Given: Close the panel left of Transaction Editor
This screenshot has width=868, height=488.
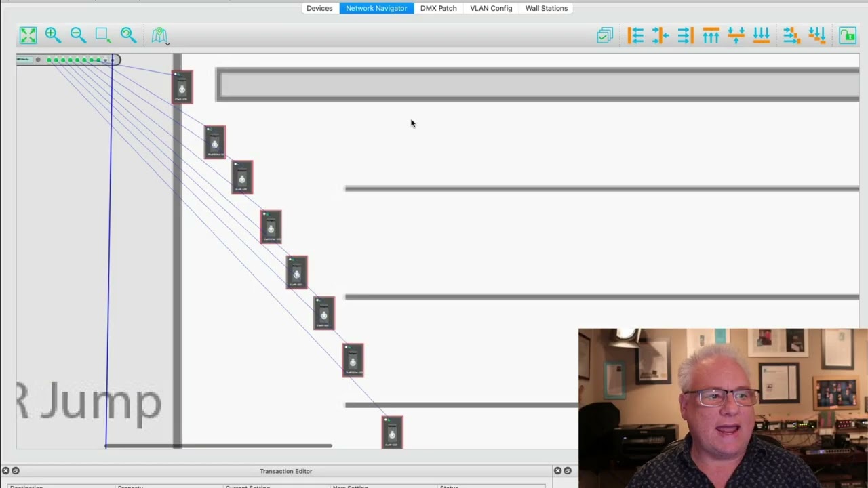Looking at the screenshot, I should point(5,470).
